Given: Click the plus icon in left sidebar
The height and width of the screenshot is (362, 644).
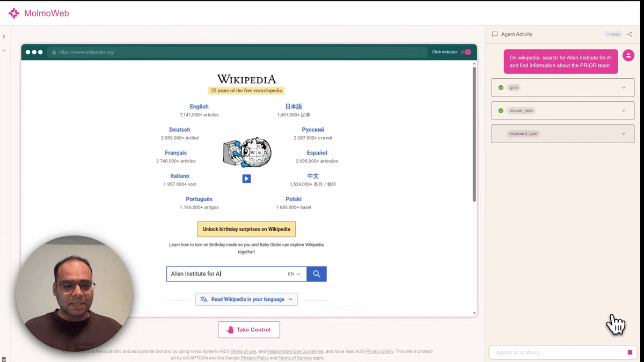Looking at the screenshot, I should pyautogui.click(x=4, y=50).
